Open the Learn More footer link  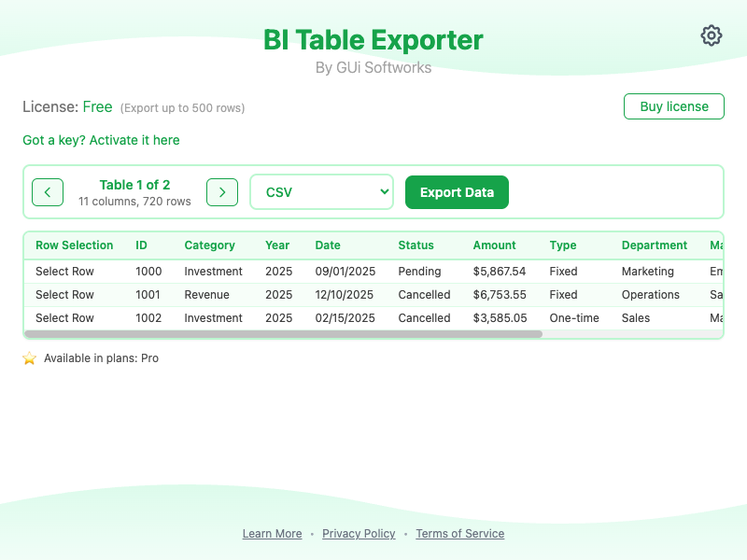coord(272,534)
